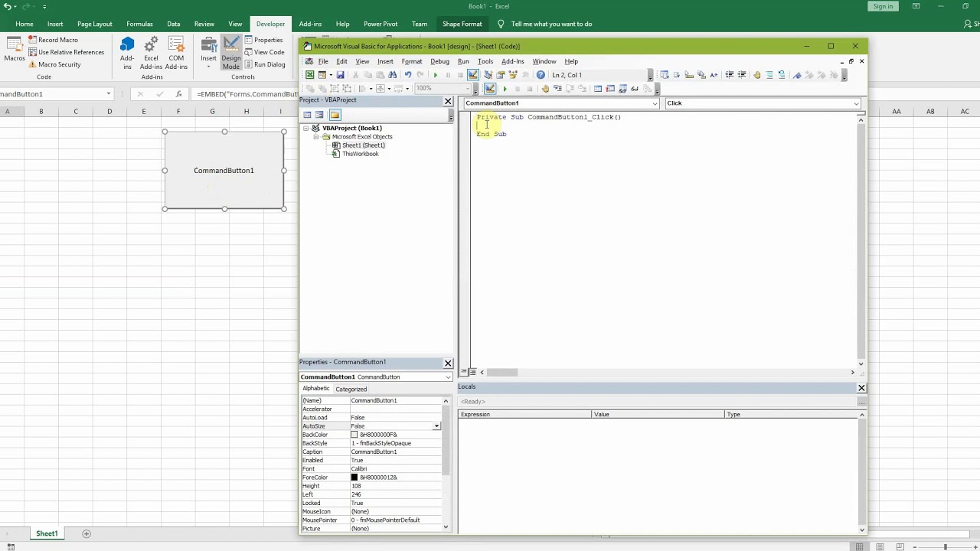
Task: Collapse the VBAProject (Book1) tree node
Action: (306, 129)
